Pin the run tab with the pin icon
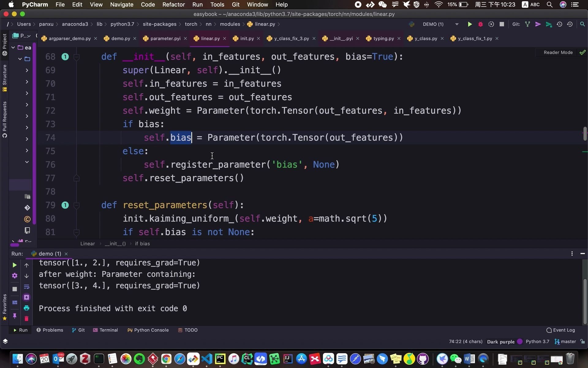This screenshot has height=368, width=588. pos(14,316)
